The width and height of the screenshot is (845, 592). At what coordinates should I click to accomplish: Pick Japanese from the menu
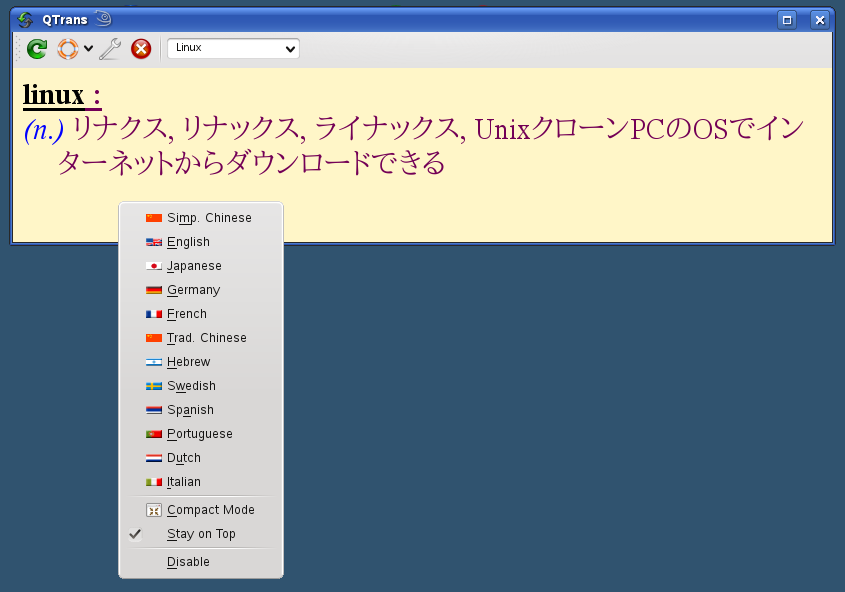201,266
